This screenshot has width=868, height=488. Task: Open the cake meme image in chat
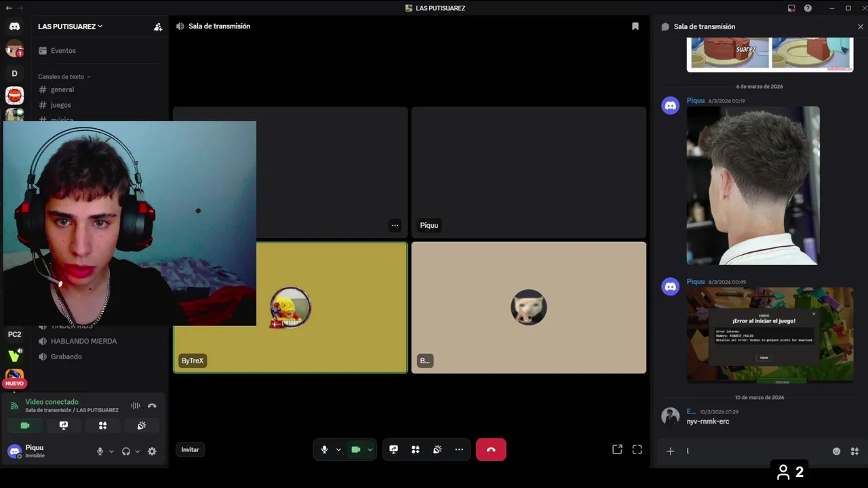pos(770,55)
